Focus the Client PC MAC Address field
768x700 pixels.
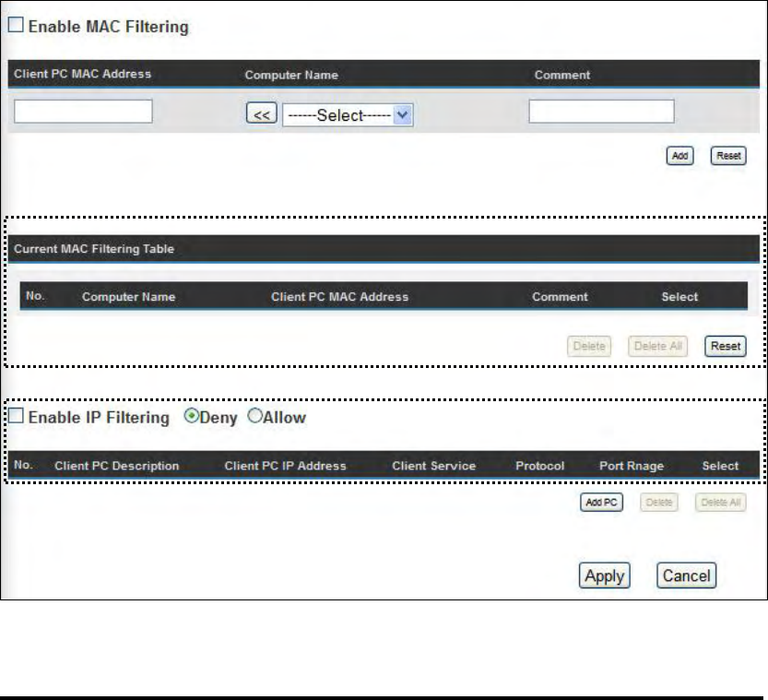[x=83, y=112]
